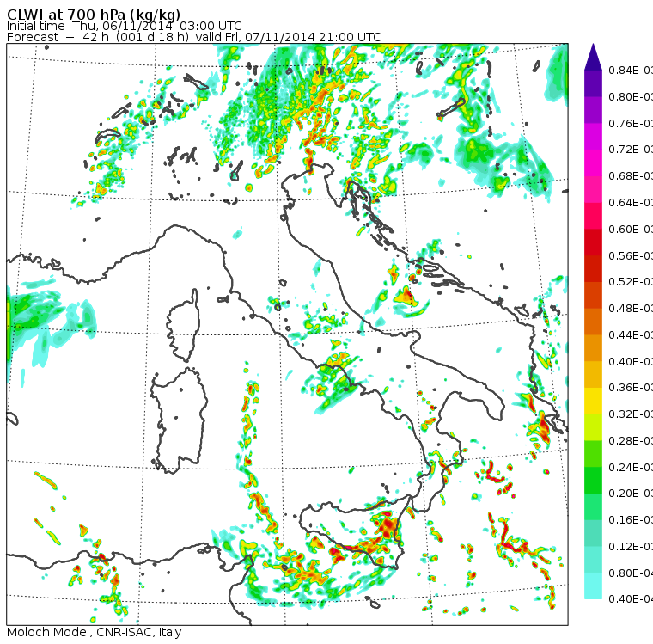This screenshot has height=644, width=653.
Task: Select the 'Initial time Thu, 06/11/2014 03:00 UTC' line
Action: (x=124, y=26)
